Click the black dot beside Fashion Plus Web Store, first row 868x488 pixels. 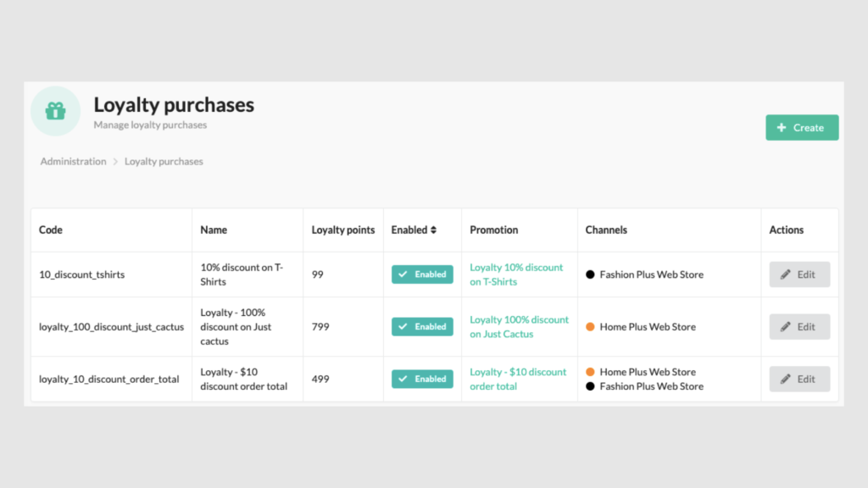coord(590,274)
